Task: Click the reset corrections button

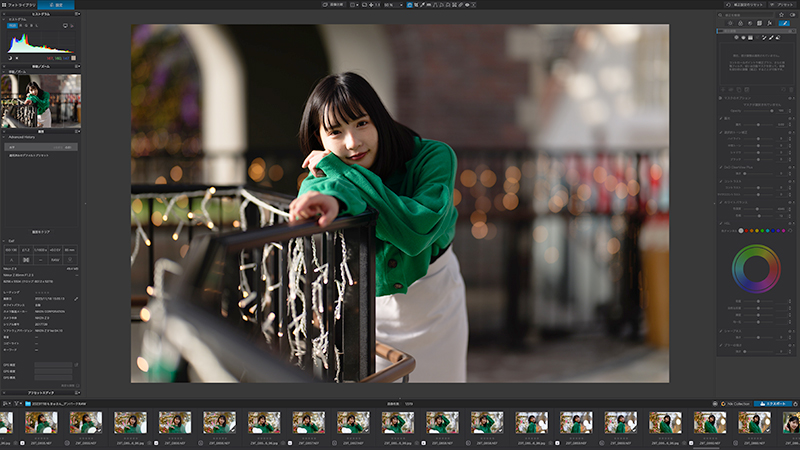Action: [x=745, y=5]
